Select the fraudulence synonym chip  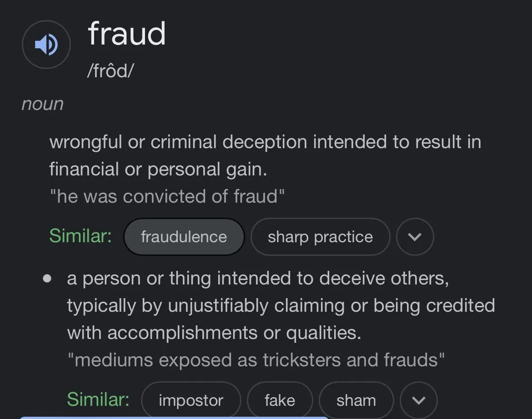(184, 237)
